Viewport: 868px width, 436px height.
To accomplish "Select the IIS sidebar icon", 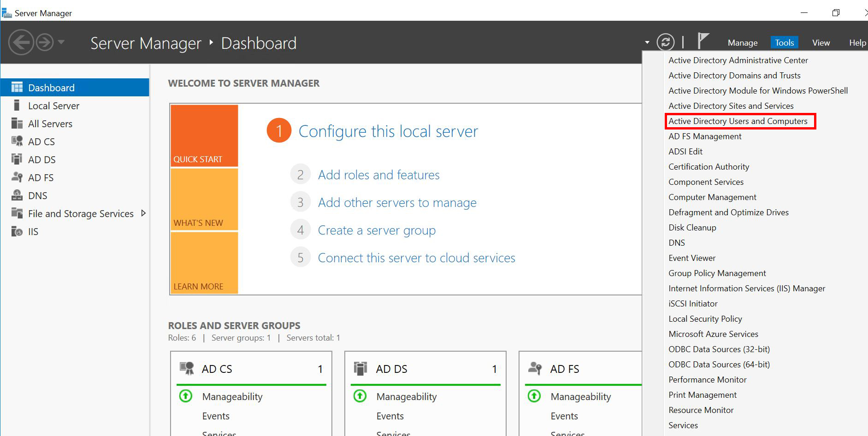I will point(17,231).
